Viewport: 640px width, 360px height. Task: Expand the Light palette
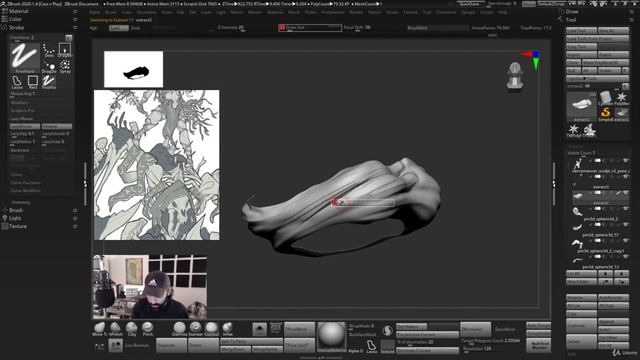click(x=15, y=218)
